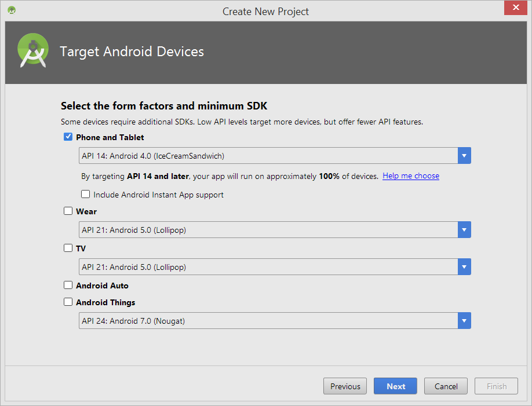Image resolution: width=532 pixels, height=406 pixels.
Task: Check the Wear form factor checkbox
Action: [x=68, y=211]
